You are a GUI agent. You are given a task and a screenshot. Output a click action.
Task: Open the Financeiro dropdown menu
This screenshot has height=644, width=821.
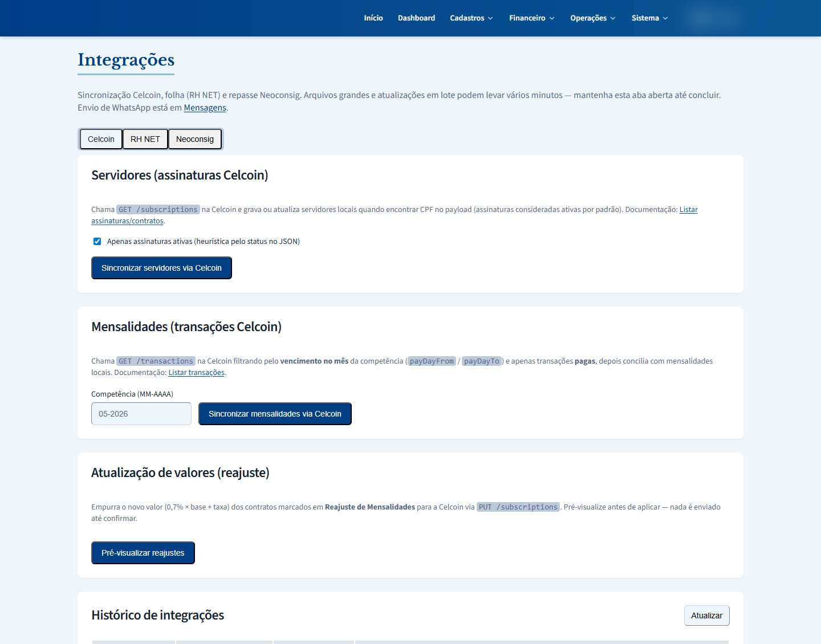[531, 18]
